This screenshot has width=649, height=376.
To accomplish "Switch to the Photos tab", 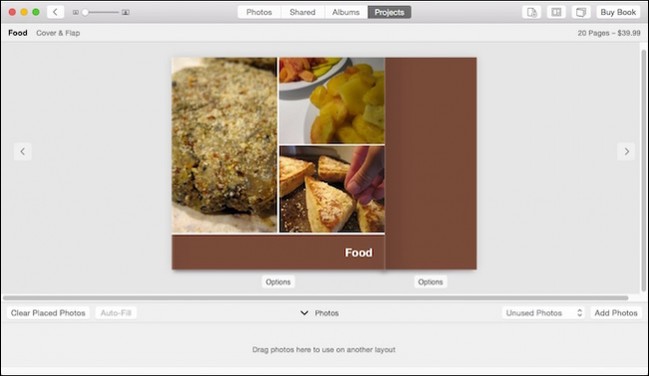I will click(259, 12).
